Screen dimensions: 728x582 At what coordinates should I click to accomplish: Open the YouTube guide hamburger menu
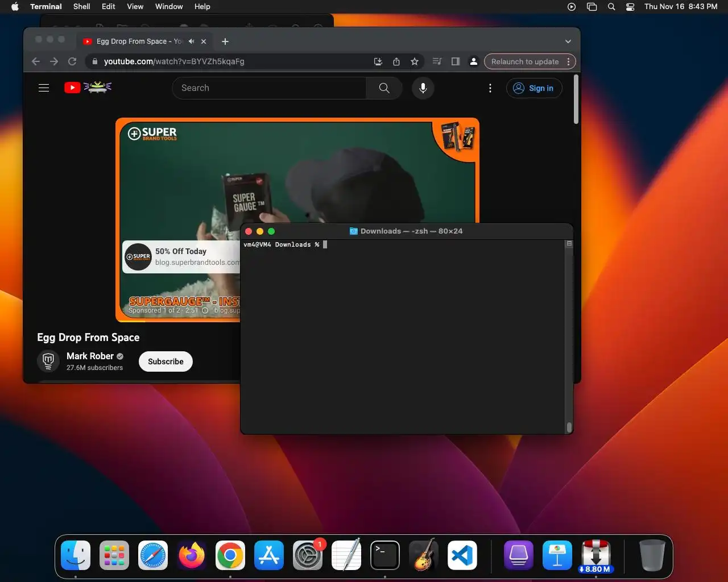[44, 88]
